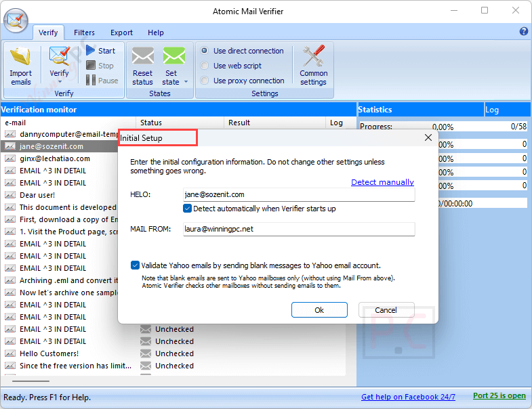532x409 pixels.
Task: Click row icon beside This document is developed
Action: click(x=10, y=208)
